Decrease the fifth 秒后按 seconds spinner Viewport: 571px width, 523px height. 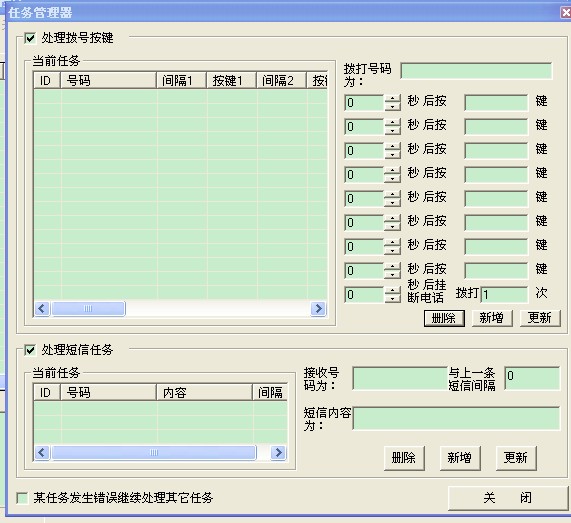coord(393,203)
